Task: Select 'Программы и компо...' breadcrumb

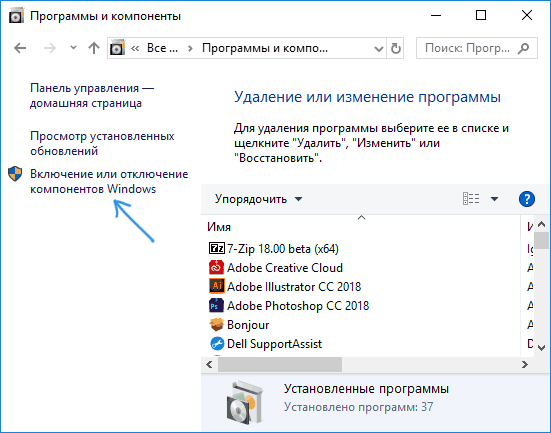Action: 265,48
